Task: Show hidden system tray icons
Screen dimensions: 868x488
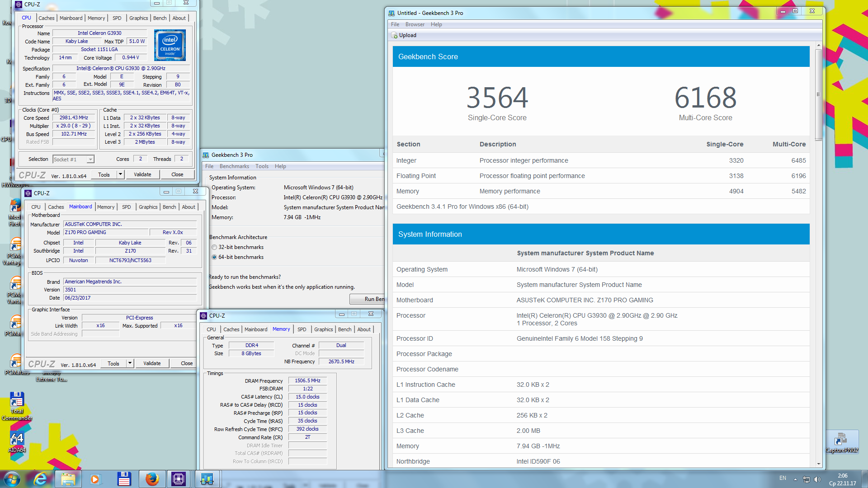Action: click(795, 479)
